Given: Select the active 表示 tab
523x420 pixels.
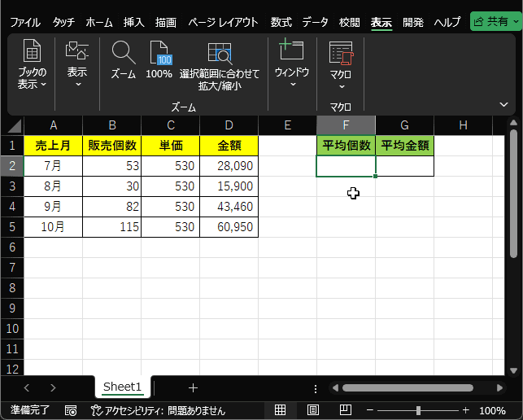Looking at the screenshot, I should click(381, 22).
